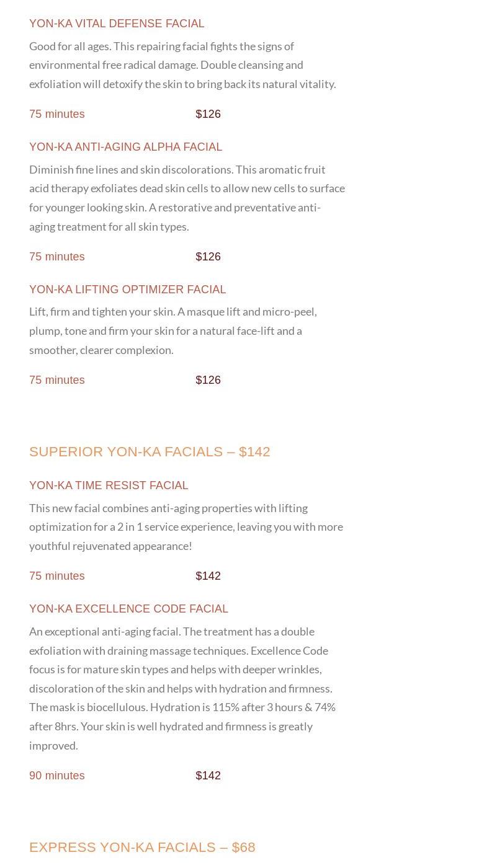Open the Yon-Ka Anti-Aging Alpha Facial title

point(125,147)
